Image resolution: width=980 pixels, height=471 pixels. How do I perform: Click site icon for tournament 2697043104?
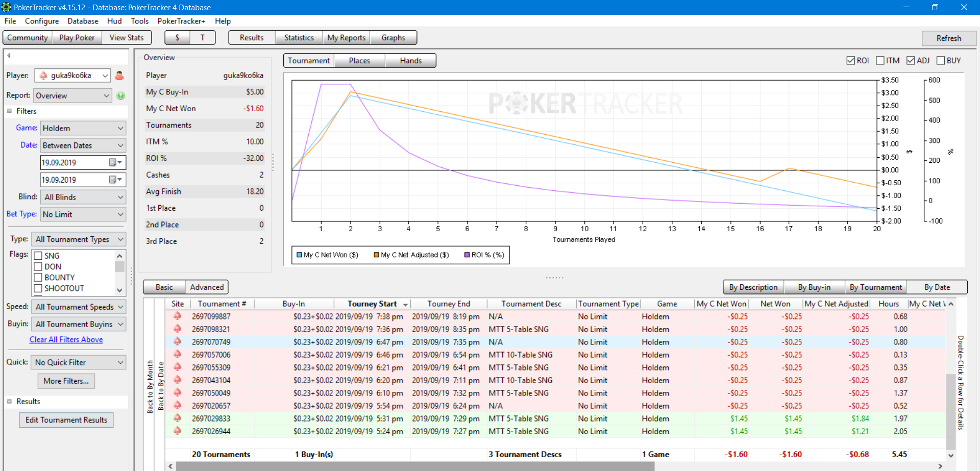[x=177, y=380]
